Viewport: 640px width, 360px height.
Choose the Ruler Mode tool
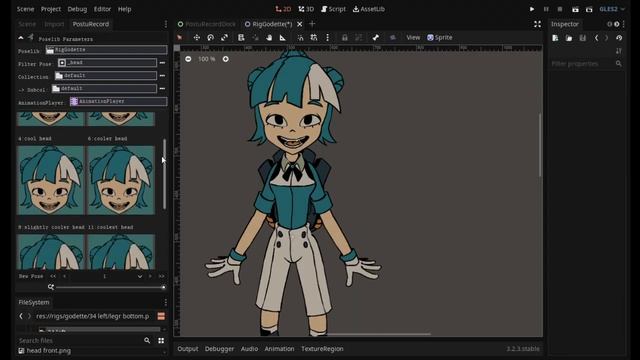[282, 38]
